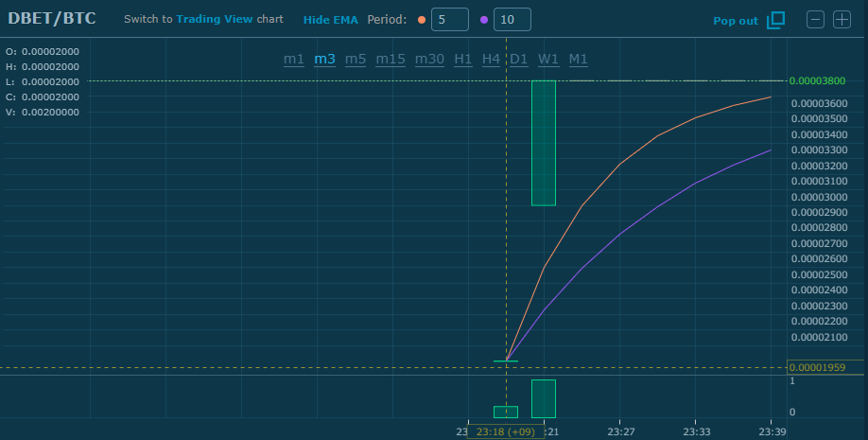Zoom out with the minus icon
The width and height of the screenshot is (868, 440).
(815, 19)
